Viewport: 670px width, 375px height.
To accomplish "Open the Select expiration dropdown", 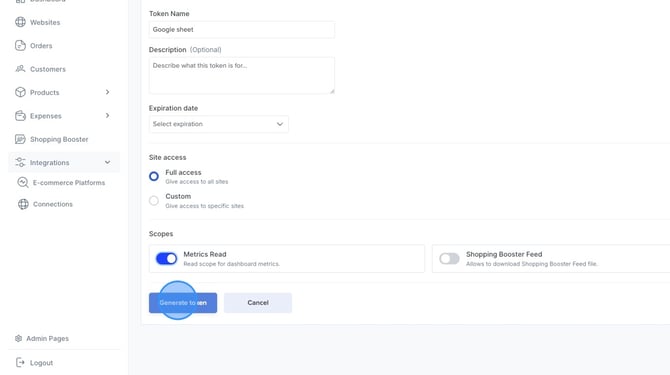I will [218, 124].
